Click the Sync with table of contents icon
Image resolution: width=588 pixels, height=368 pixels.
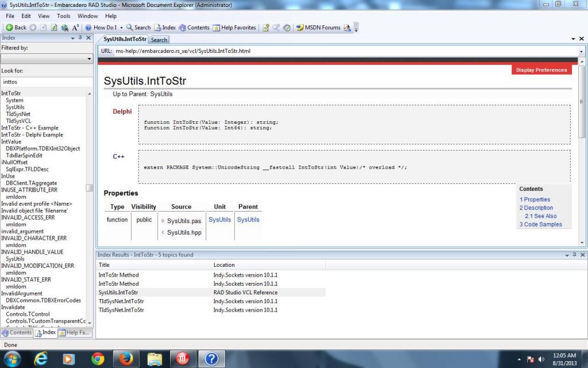tap(287, 28)
